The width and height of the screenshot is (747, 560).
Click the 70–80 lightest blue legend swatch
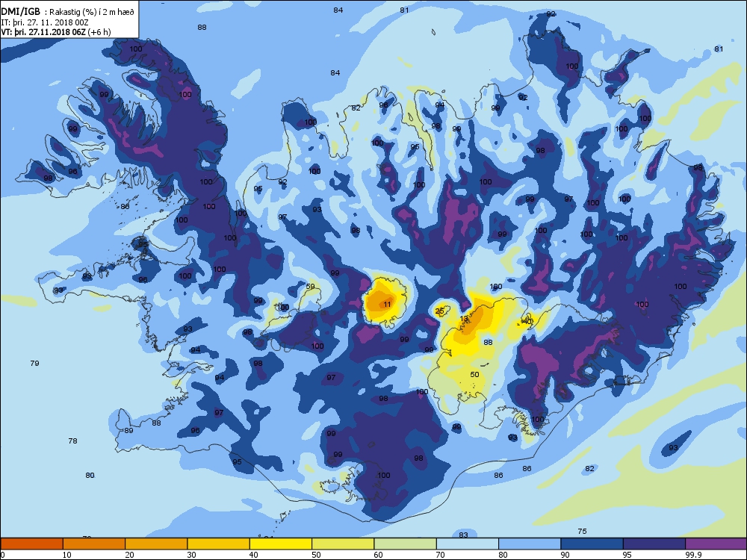pyautogui.click(x=468, y=544)
